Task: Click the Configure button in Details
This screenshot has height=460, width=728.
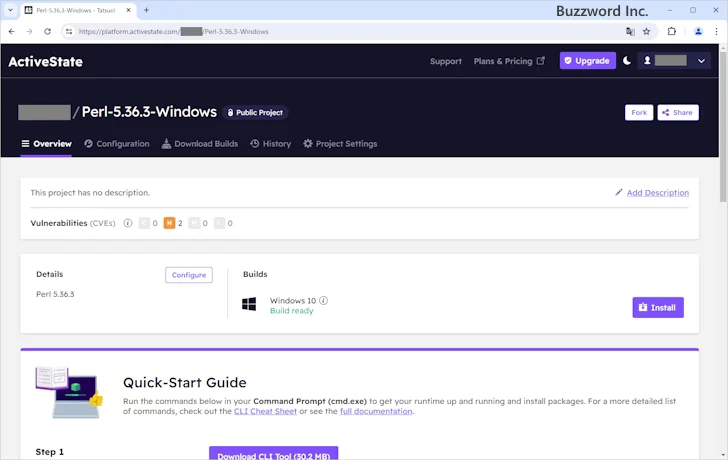Action: tap(189, 275)
